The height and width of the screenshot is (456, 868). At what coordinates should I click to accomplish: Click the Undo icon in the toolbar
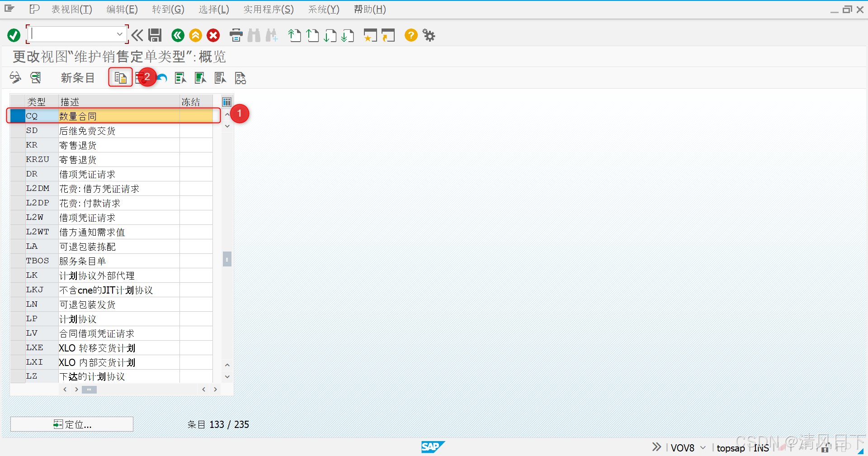click(x=162, y=77)
